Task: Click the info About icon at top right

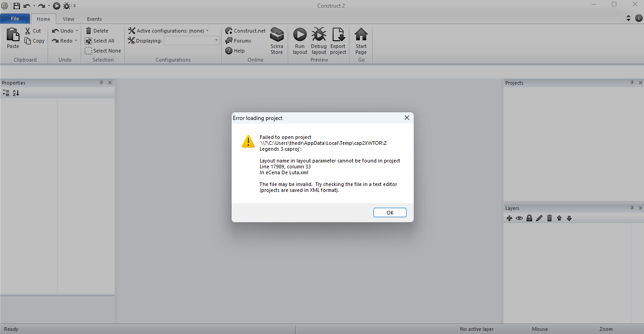Action: coord(639,19)
